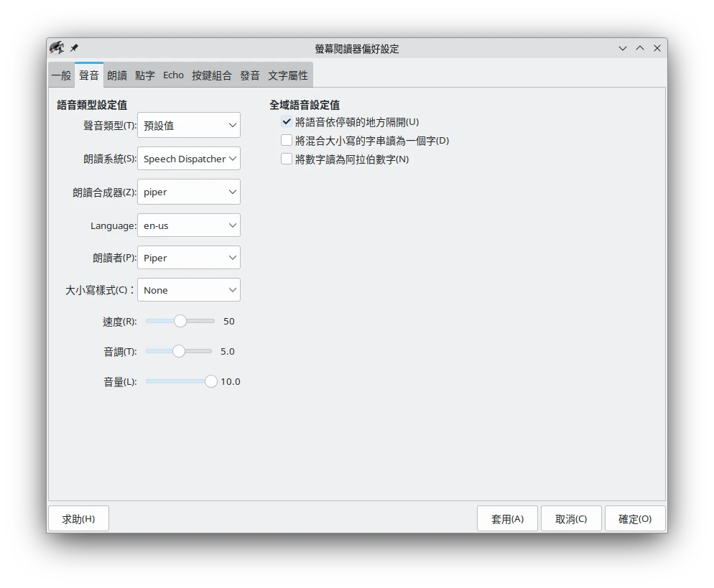Expand the 朗讀系統 Speech Dispatcher dropdown

click(x=189, y=159)
